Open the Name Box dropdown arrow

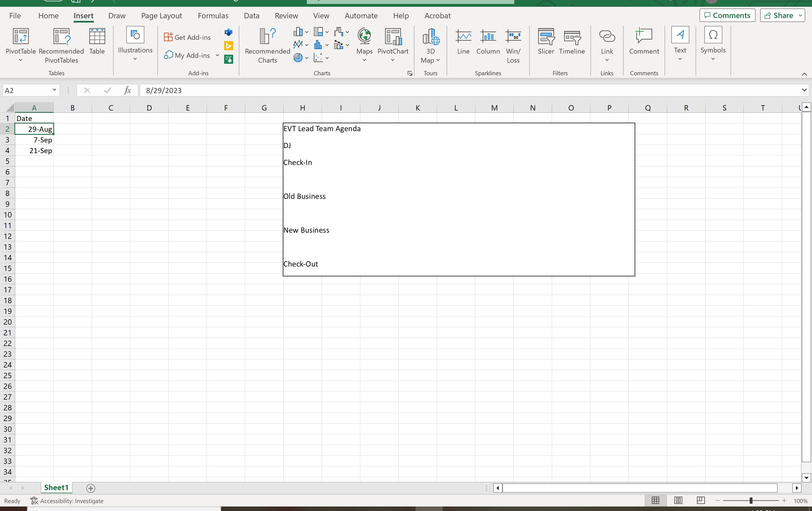54,90
